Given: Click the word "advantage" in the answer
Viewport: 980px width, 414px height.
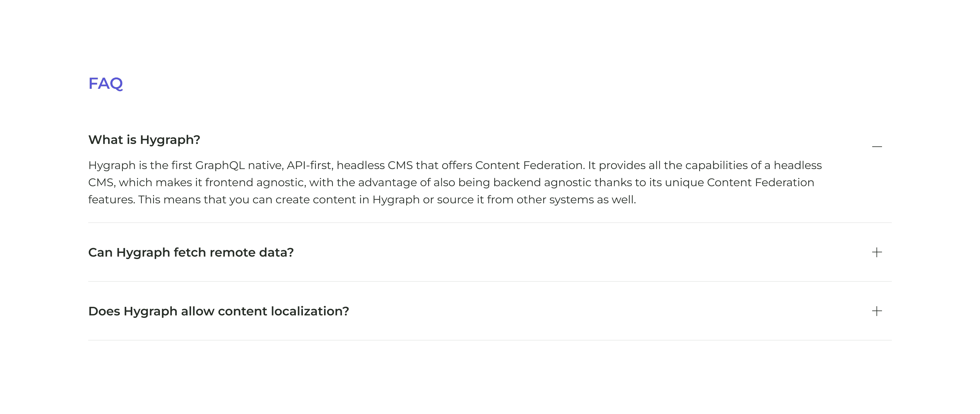Looking at the screenshot, I should (x=387, y=183).
